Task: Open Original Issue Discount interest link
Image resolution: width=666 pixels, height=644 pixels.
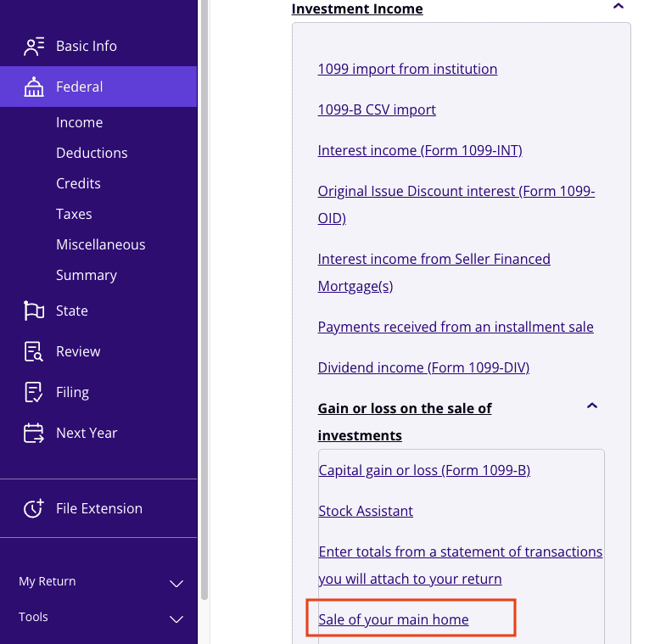Action: coord(456,204)
